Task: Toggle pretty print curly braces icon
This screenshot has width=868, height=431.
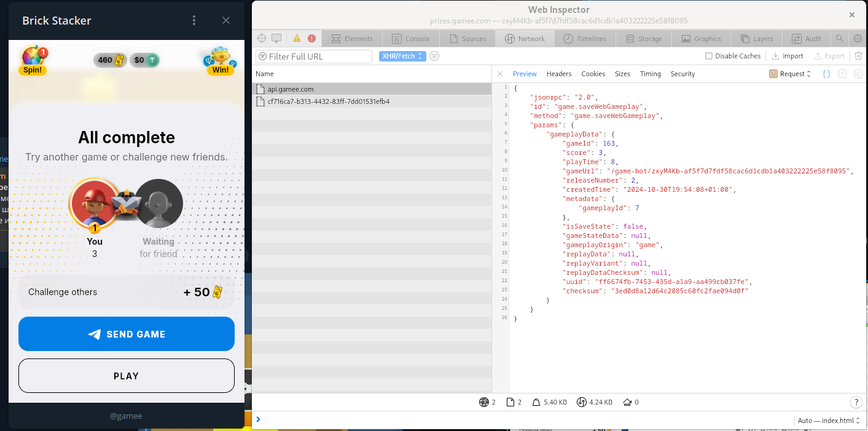Action: click(826, 74)
